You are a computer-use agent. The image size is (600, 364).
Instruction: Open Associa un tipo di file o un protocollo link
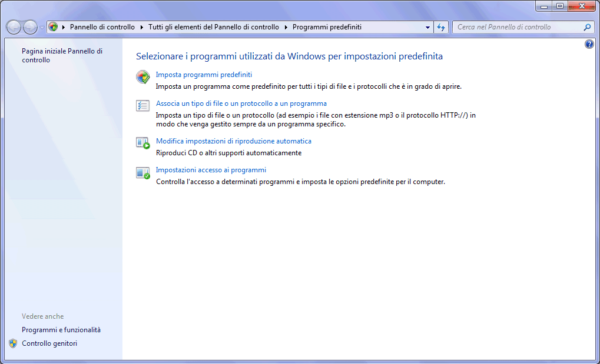point(241,103)
